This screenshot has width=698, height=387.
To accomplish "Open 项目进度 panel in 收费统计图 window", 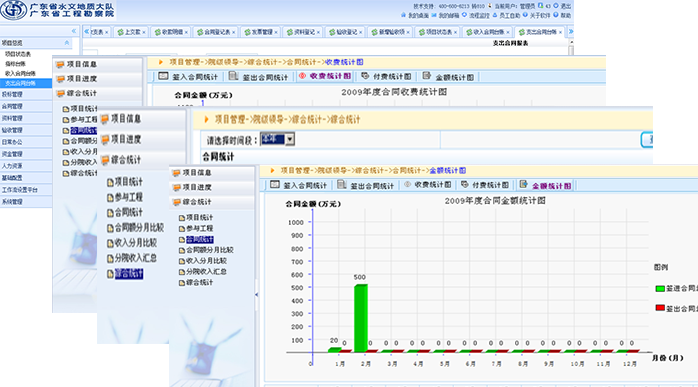I will [98, 79].
